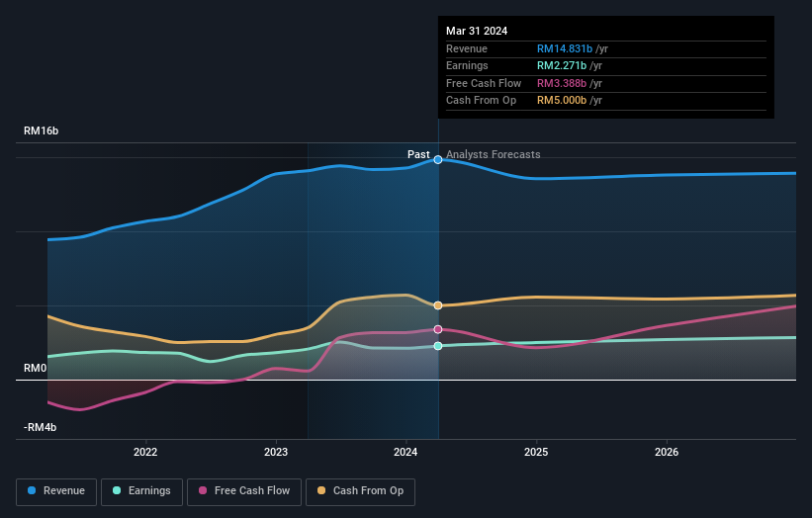Viewport: 812px width, 518px height.
Task: Click the Free Cash Flow label in tooltip
Action: (484, 83)
